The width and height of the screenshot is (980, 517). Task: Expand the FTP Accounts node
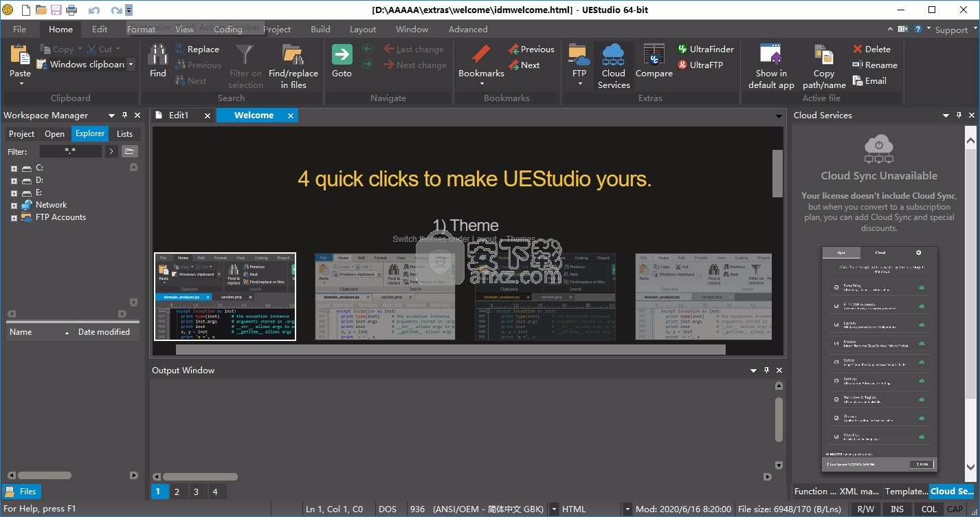pyautogui.click(x=14, y=218)
